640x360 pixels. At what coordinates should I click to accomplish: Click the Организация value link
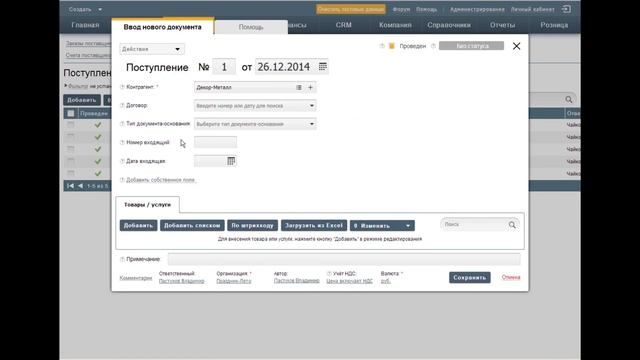point(234,281)
